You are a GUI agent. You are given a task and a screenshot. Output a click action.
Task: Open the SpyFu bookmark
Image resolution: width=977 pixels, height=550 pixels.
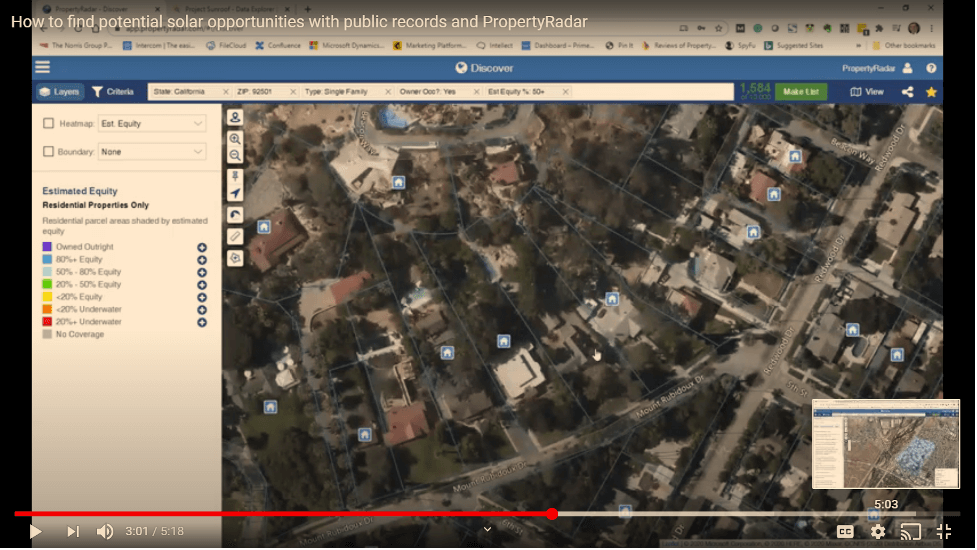tap(740, 45)
